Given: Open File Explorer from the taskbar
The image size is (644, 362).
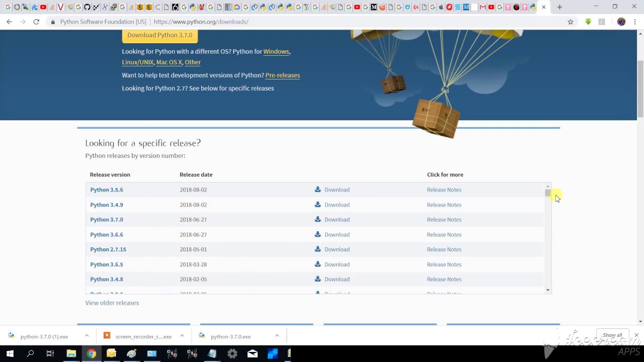Looking at the screenshot, I should [x=71, y=353].
